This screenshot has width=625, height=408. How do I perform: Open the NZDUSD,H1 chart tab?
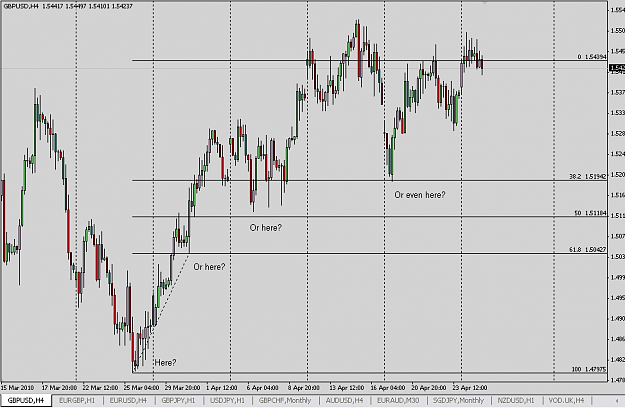click(x=516, y=400)
